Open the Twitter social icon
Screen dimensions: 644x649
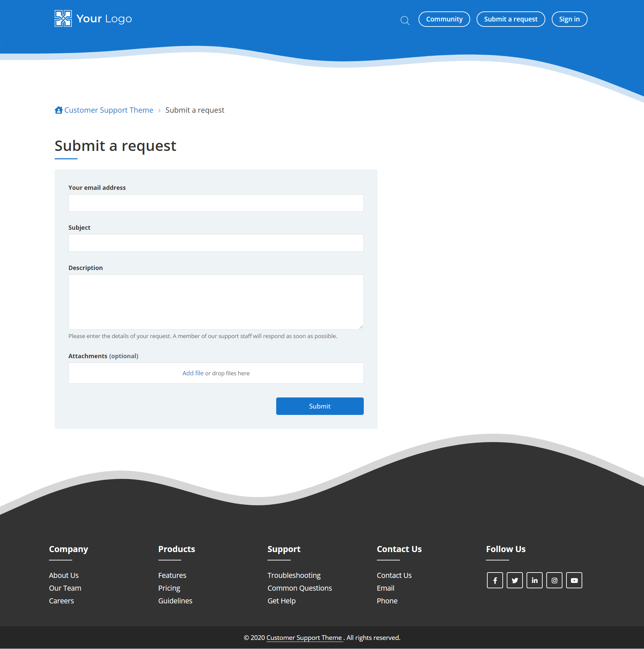pyautogui.click(x=514, y=581)
